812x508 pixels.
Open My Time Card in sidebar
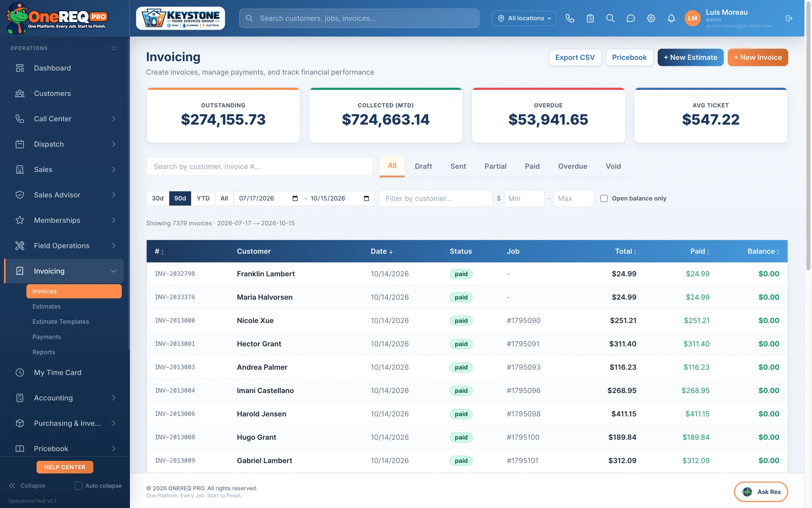[x=64, y=372]
